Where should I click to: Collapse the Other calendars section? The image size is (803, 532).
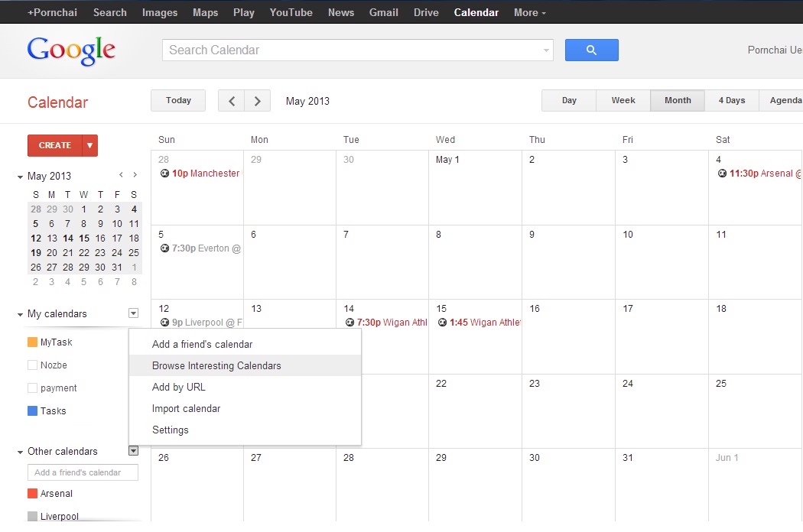click(20, 452)
